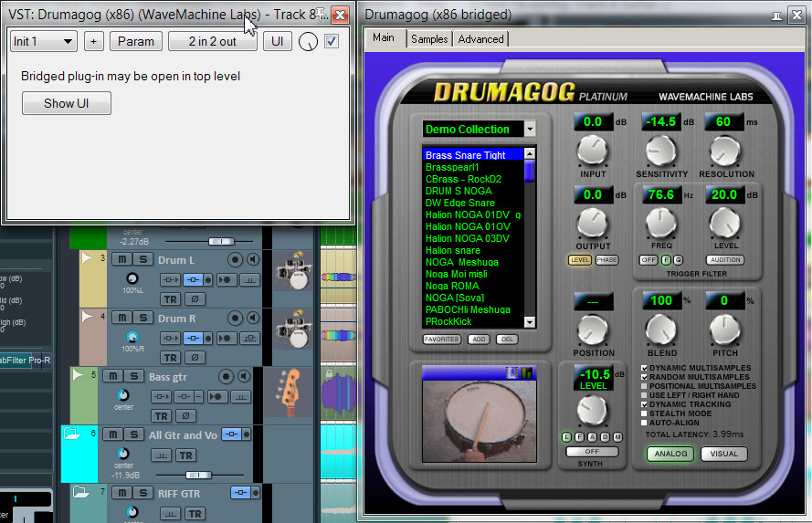Toggle monitoring speaker on Bass gtr track
This screenshot has height=523, width=812.
(x=244, y=376)
